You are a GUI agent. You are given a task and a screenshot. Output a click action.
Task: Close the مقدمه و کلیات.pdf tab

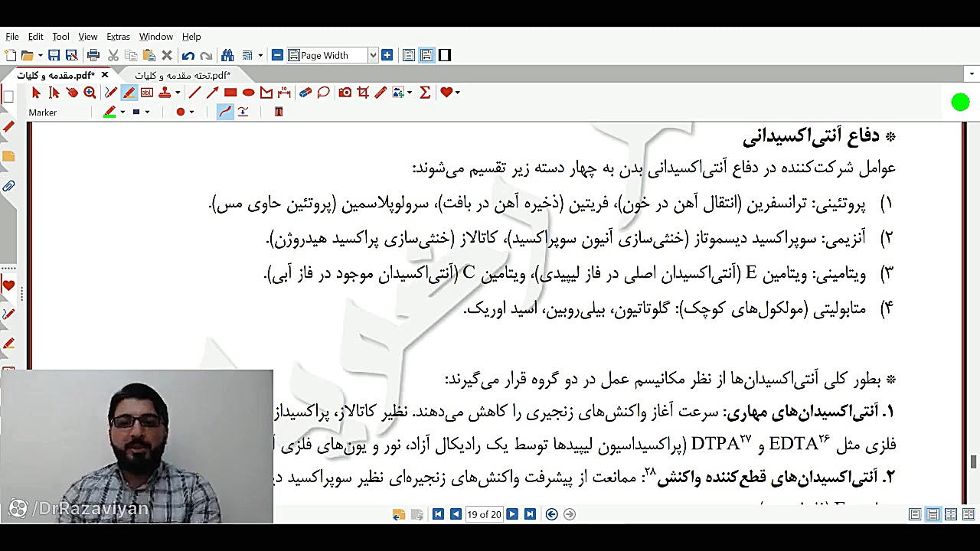pyautogui.click(x=105, y=75)
